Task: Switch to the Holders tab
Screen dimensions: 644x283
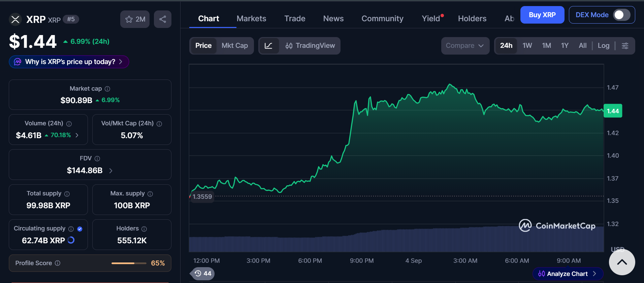Action: (x=472, y=19)
